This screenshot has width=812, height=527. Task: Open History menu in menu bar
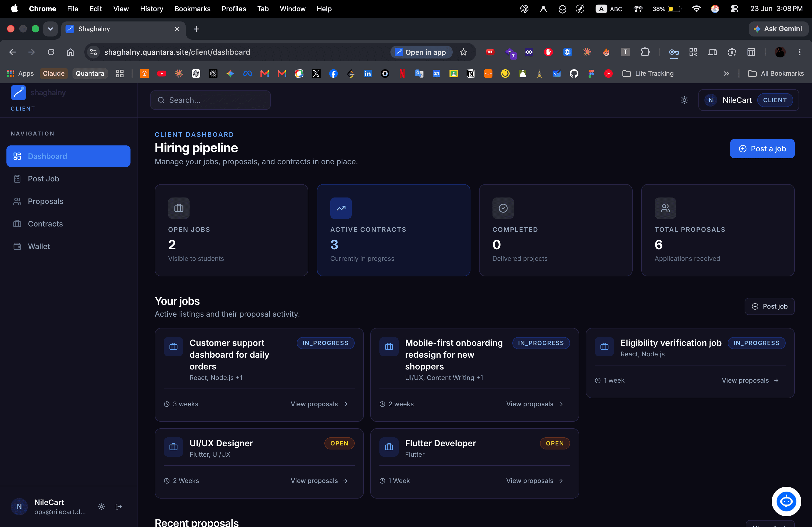click(151, 9)
